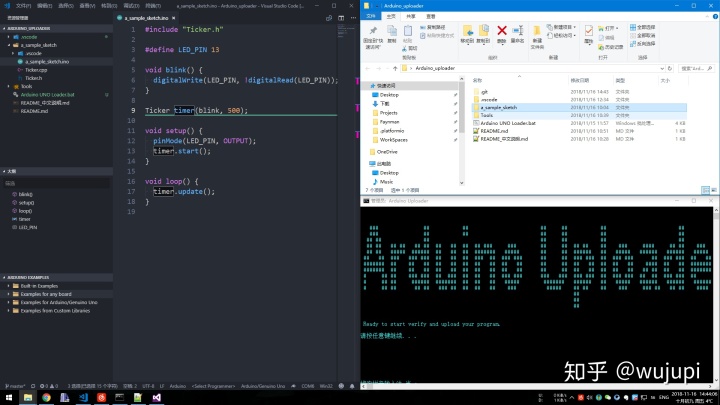Open Chrome from the taskbar
This screenshot has width=720, height=405.
(x=46, y=398)
